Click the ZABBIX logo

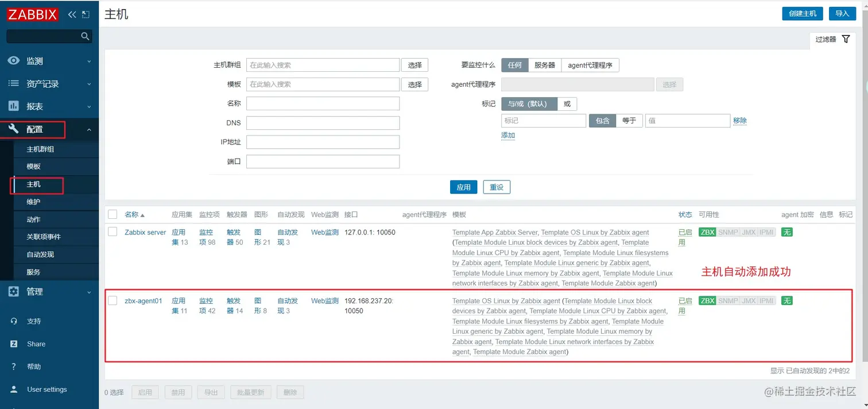[x=33, y=15]
